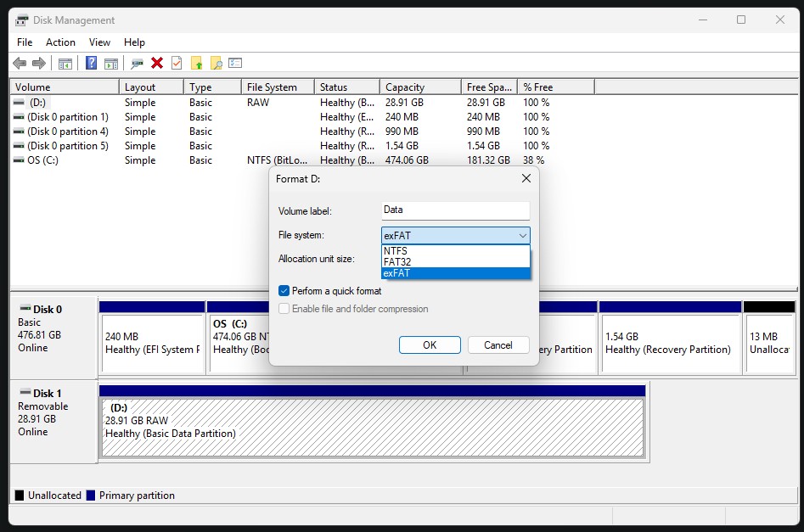This screenshot has height=532, width=804.
Task: Navigate back with the Back arrow icon
Action: point(19,62)
